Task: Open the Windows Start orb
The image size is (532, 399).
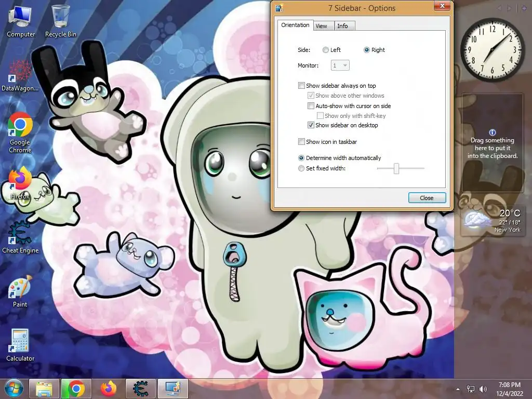Action: [14, 389]
